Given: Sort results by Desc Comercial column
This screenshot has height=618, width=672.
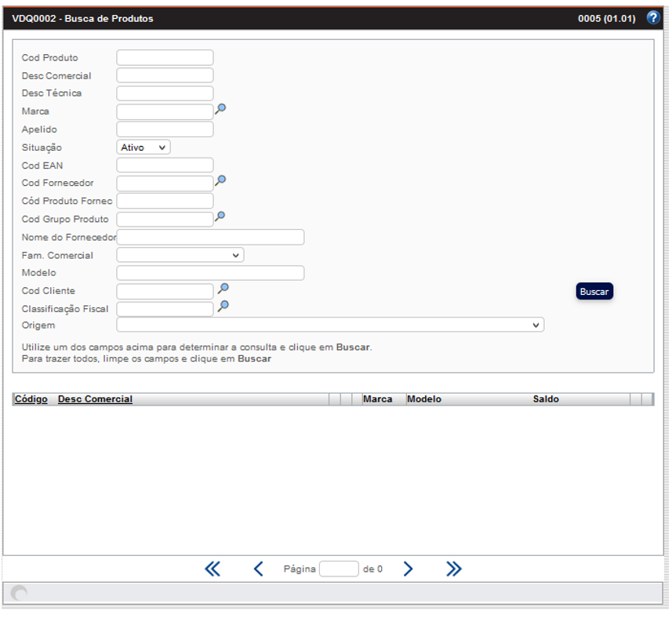Looking at the screenshot, I should (95, 399).
